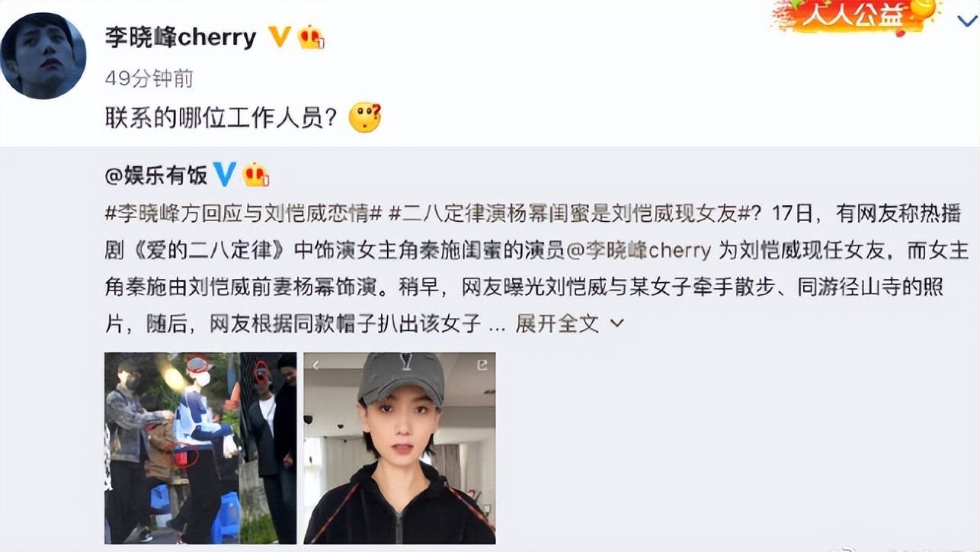
Task: Open the post options chevron at top right
Action: tap(966, 21)
